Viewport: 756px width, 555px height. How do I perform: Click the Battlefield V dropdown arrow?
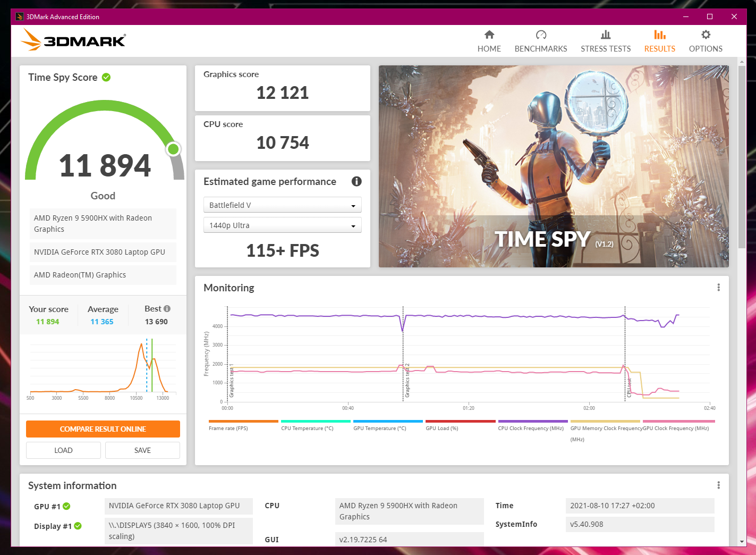[353, 206]
